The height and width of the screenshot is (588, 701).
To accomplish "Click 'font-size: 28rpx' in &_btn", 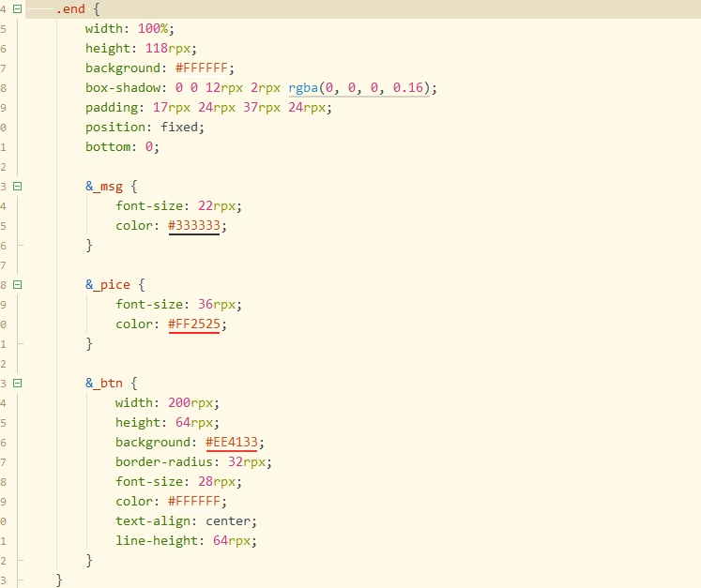I will click(178, 482).
